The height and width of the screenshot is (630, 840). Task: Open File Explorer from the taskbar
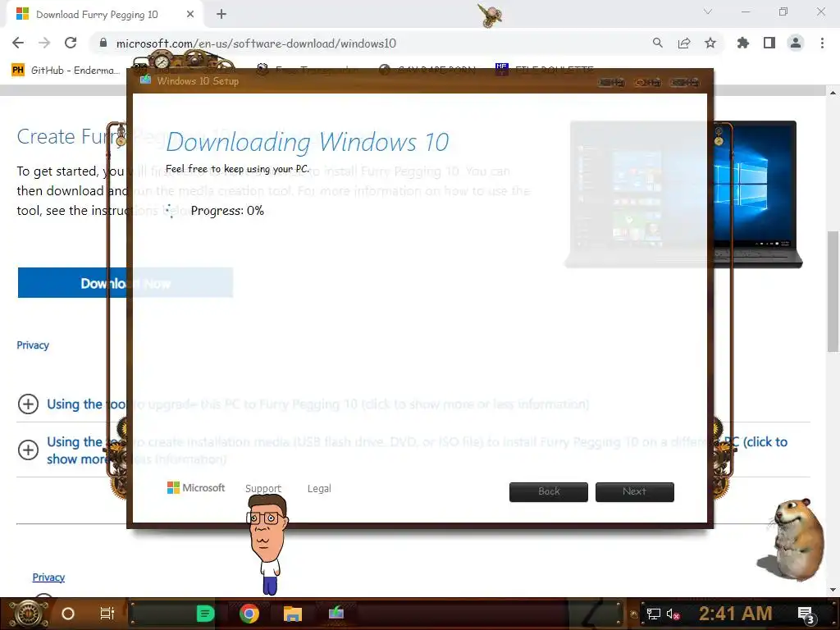point(293,614)
